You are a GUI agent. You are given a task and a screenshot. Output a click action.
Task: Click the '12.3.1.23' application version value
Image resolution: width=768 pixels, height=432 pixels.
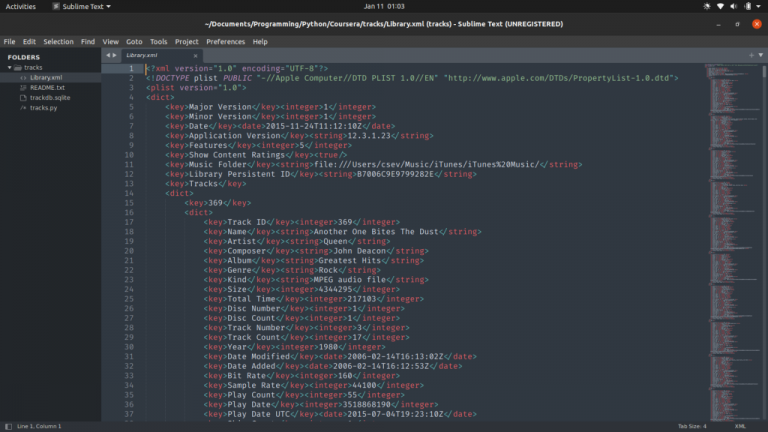[369, 136]
